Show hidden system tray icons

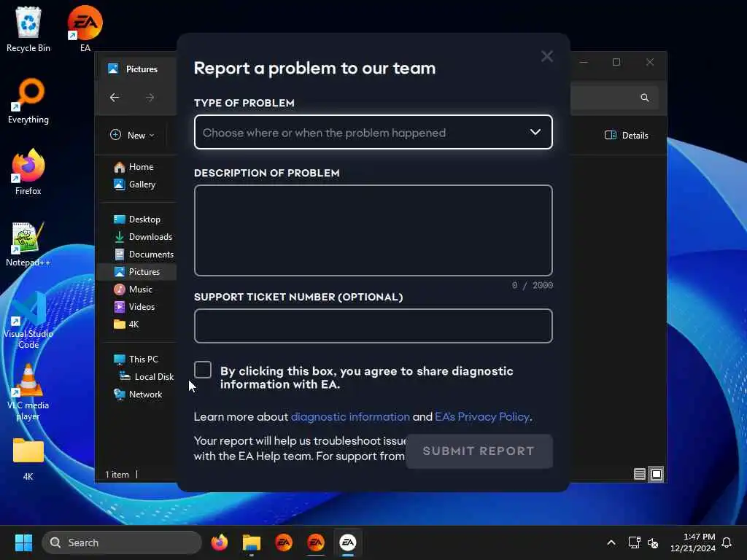tap(611, 542)
